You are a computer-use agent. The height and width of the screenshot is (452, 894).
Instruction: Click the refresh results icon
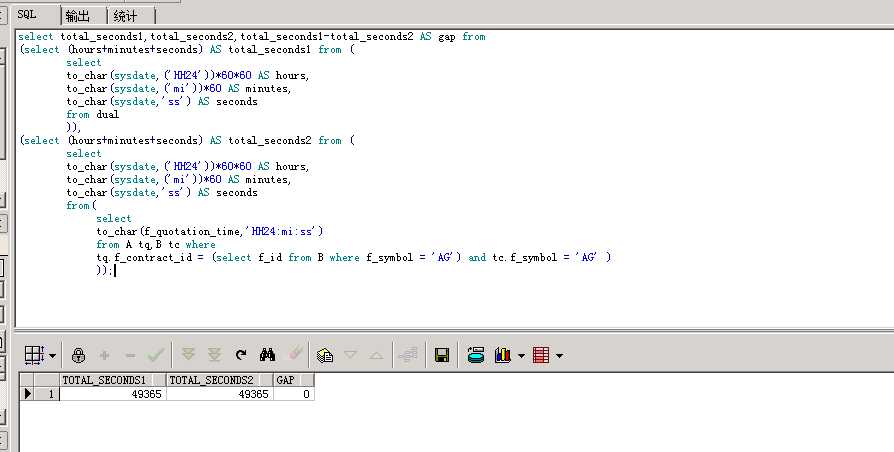point(241,355)
